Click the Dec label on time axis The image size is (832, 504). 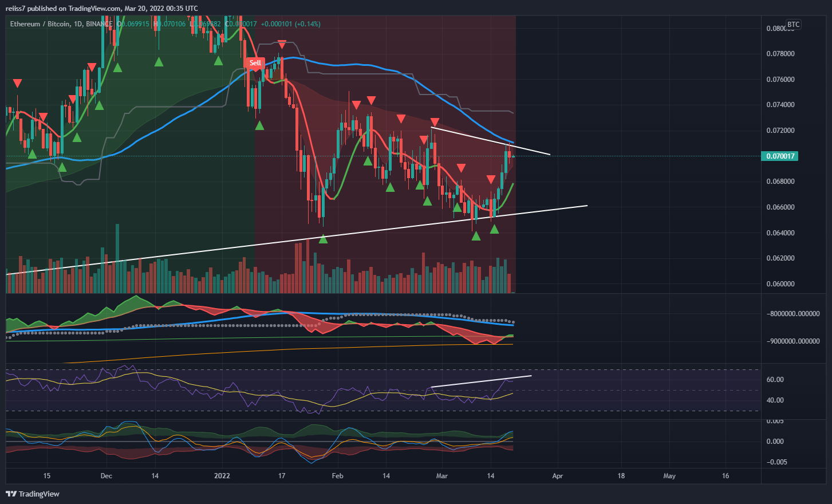coord(106,476)
